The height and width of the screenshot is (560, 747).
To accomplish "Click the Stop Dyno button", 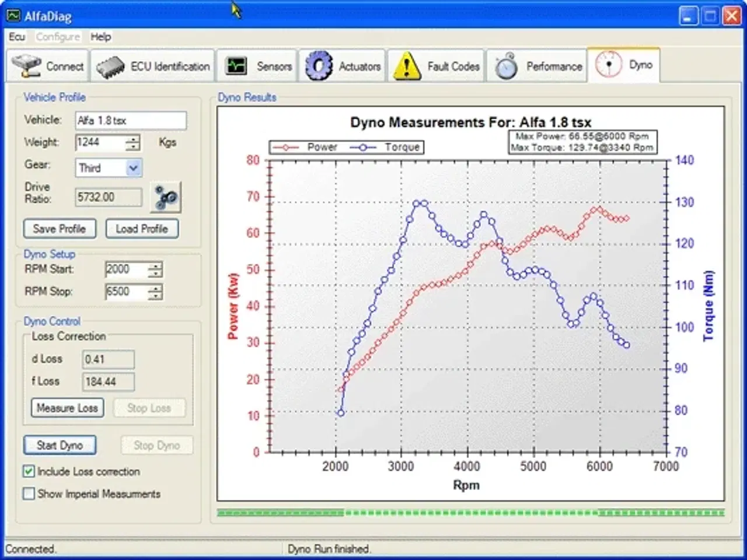I will [156, 445].
